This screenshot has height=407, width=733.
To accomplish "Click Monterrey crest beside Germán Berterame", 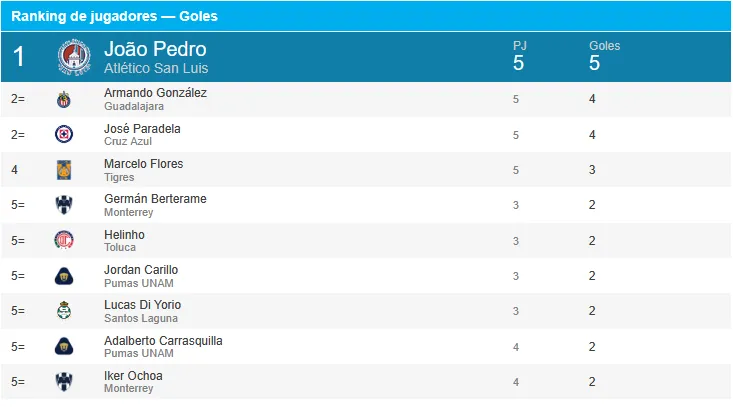I will [x=64, y=205].
